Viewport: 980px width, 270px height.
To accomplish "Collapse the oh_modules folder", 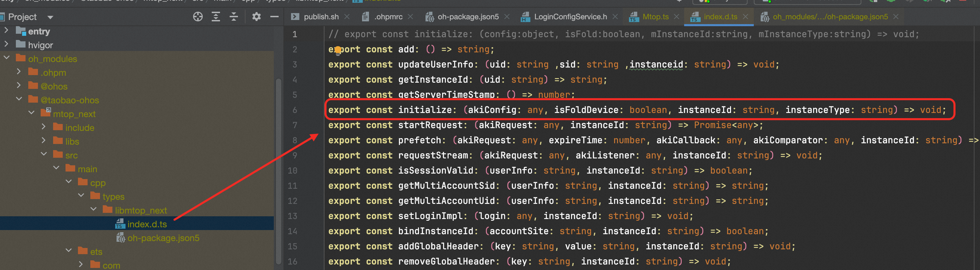I will point(6,58).
